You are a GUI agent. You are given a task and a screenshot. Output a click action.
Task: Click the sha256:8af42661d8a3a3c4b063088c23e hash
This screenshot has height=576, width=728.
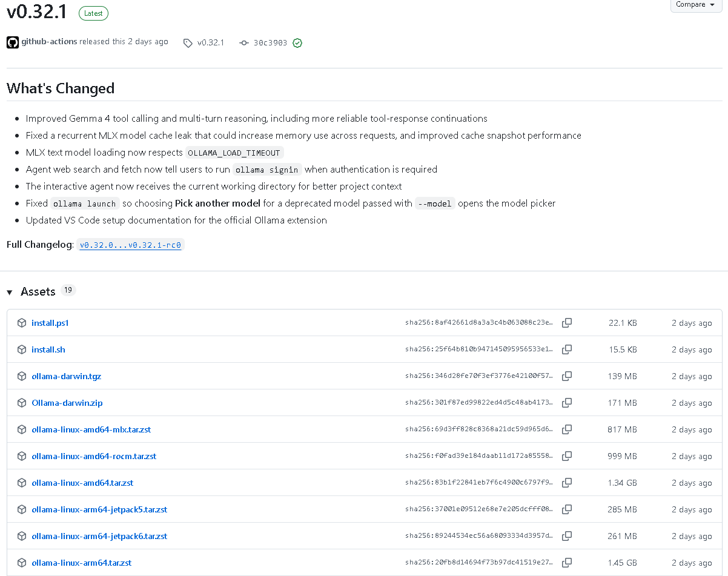tap(479, 323)
